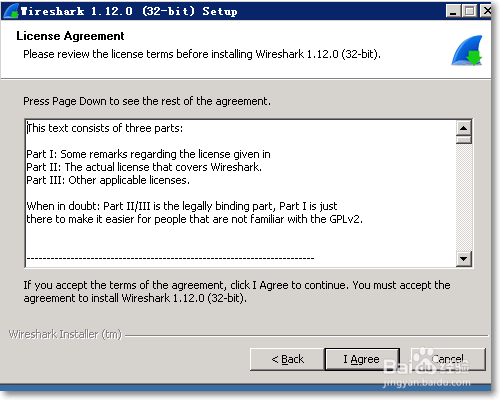The image size is (500, 400).
Task: Close the Wireshark Setup window
Action: point(486,11)
